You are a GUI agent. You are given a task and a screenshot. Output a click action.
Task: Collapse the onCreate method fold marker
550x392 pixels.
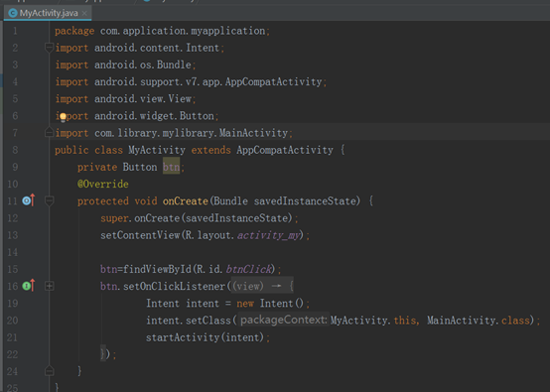click(x=49, y=200)
